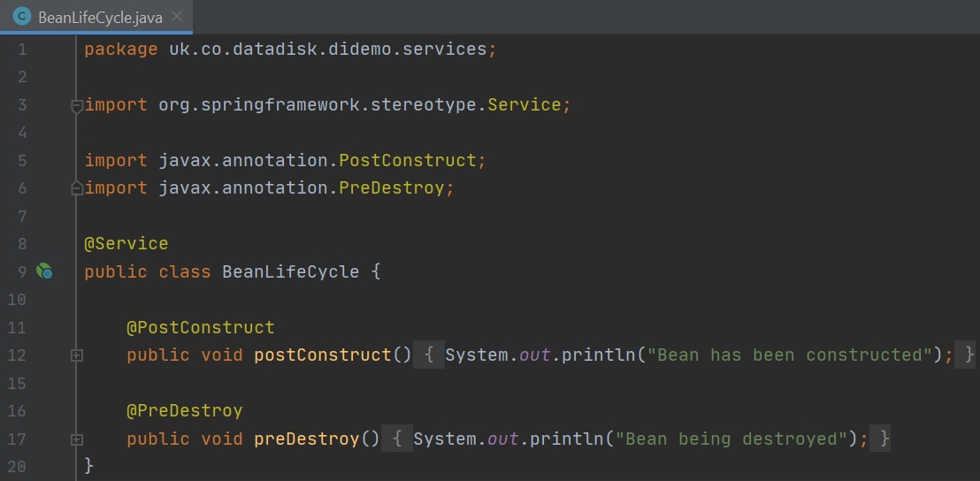Expand the folded postConstruct method in gutter
980x481 pixels.
pos(77,355)
